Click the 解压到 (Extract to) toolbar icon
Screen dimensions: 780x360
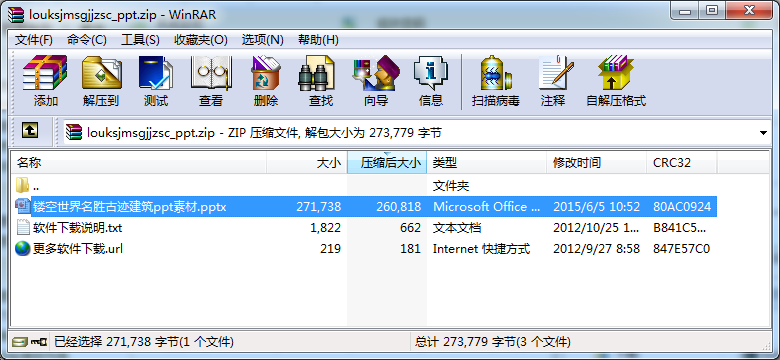tap(101, 73)
